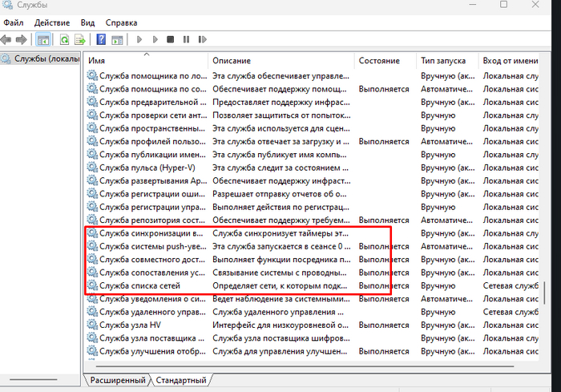This screenshot has width=561, height=392.
Task: Toggle the show/hide console tree button
Action: [x=43, y=39]
